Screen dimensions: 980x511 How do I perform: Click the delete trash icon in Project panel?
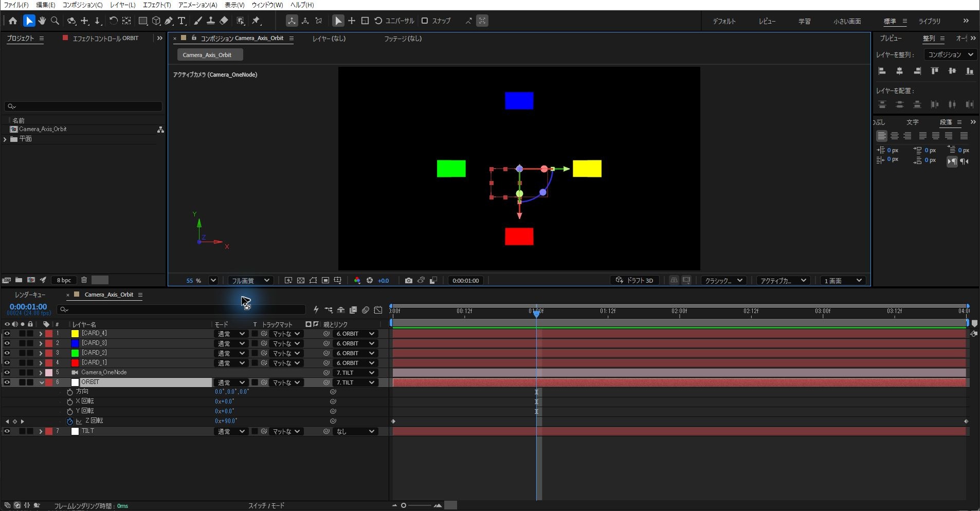(x=84, y=280)
